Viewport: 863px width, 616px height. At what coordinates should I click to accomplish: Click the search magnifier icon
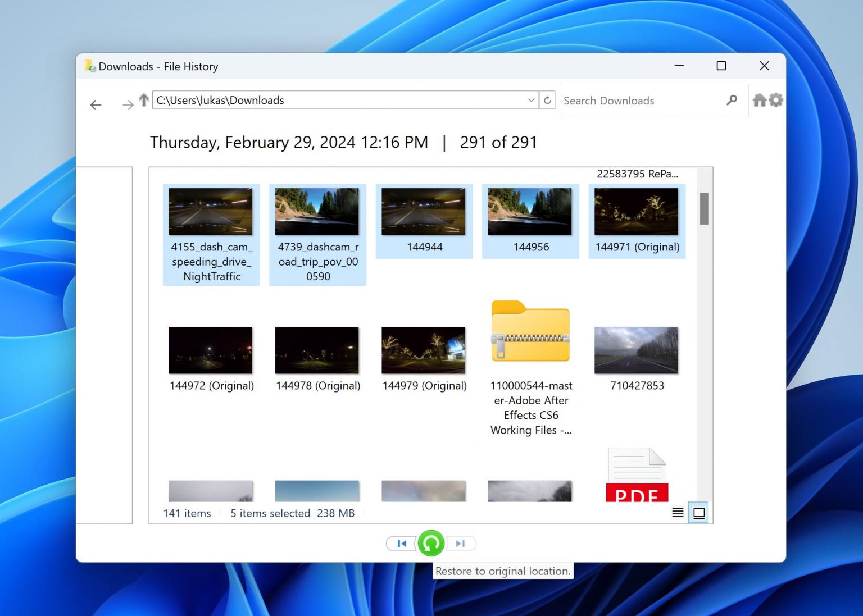click(x=732, y=100)
